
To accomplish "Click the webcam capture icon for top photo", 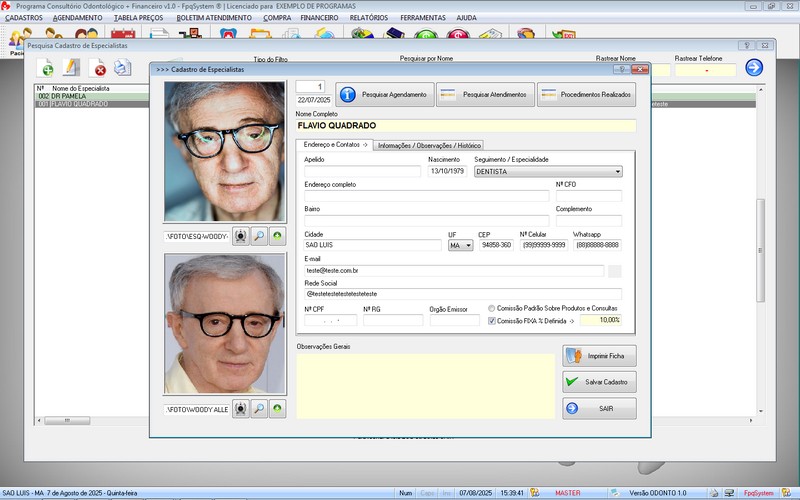I will [x=241, y=236].
